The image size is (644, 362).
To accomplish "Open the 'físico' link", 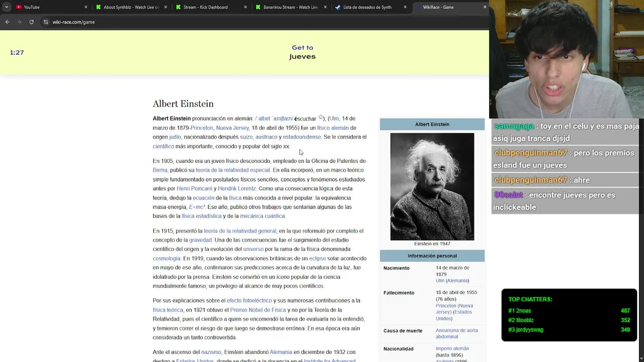I will (323, 128).
